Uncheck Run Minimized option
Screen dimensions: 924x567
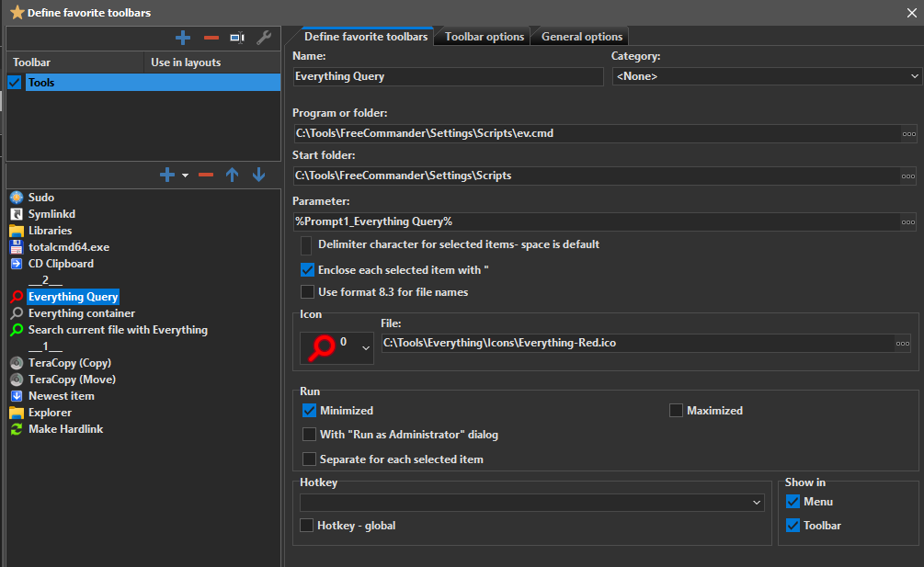pyautogui.click(x=309, y=411)
